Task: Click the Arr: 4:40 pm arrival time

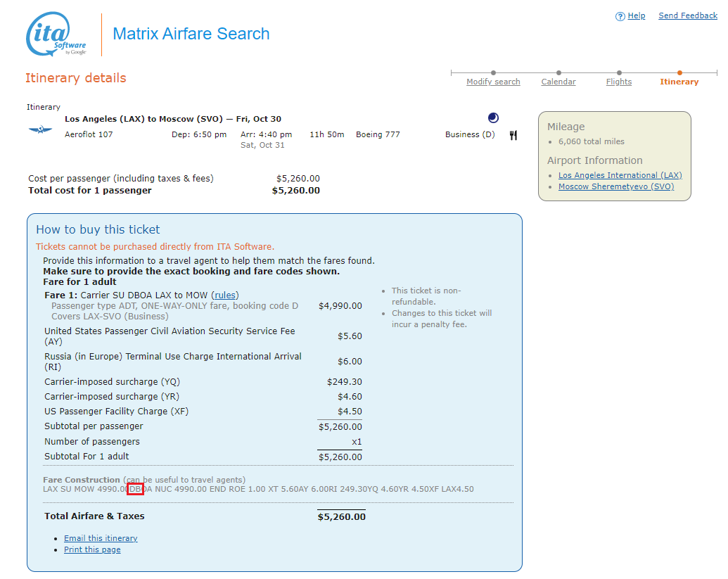Action: 266,134
